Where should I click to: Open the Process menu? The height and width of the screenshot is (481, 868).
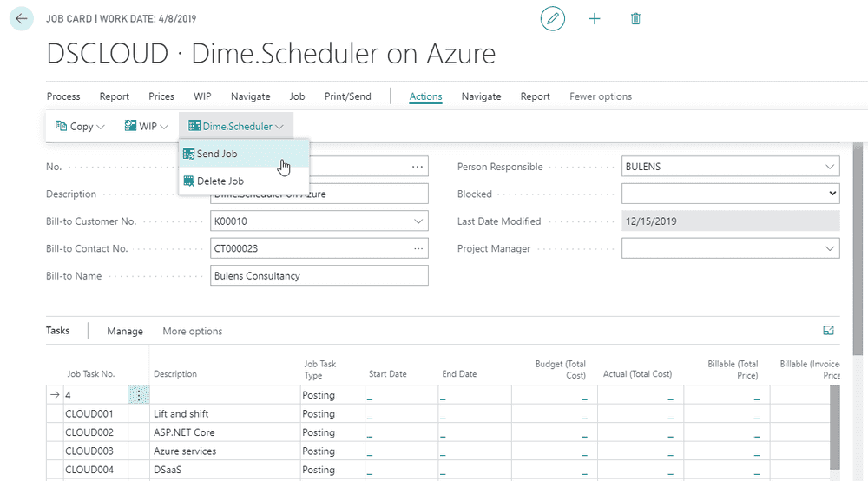63,96
